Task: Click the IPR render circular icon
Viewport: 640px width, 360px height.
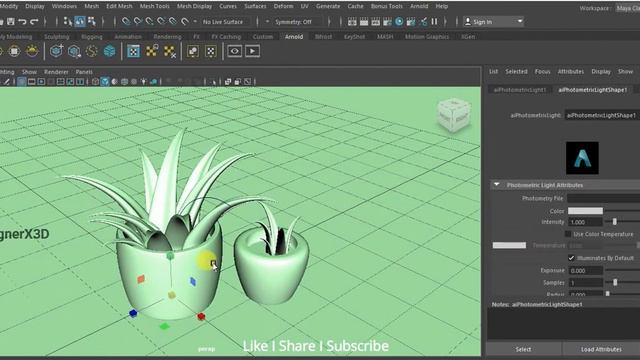Action: click(399, 22)
